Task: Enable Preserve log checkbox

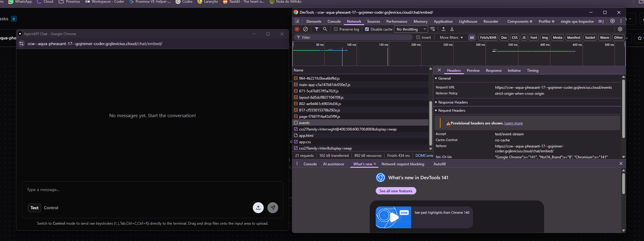Action: click(336, 29)
